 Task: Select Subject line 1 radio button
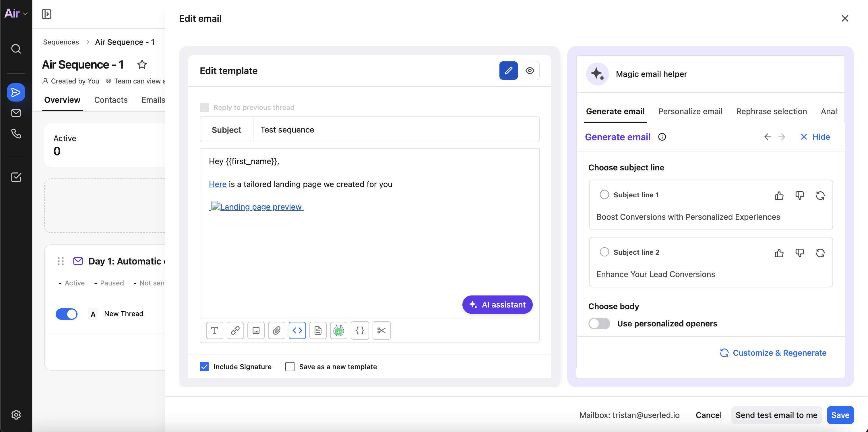click(604, 194)
